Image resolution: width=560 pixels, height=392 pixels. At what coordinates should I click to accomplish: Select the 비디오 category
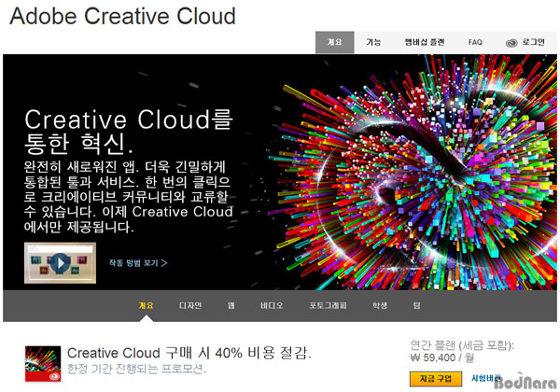click(272, 305)
